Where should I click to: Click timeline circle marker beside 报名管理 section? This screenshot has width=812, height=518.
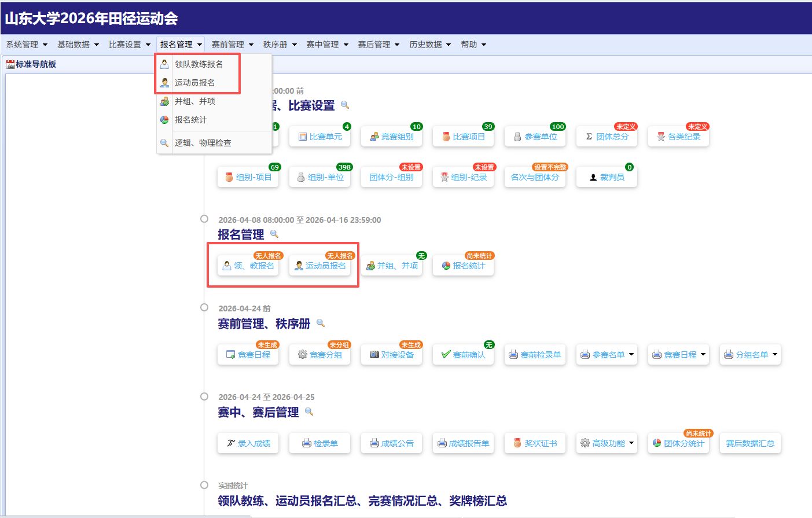[x=204, y=219]
